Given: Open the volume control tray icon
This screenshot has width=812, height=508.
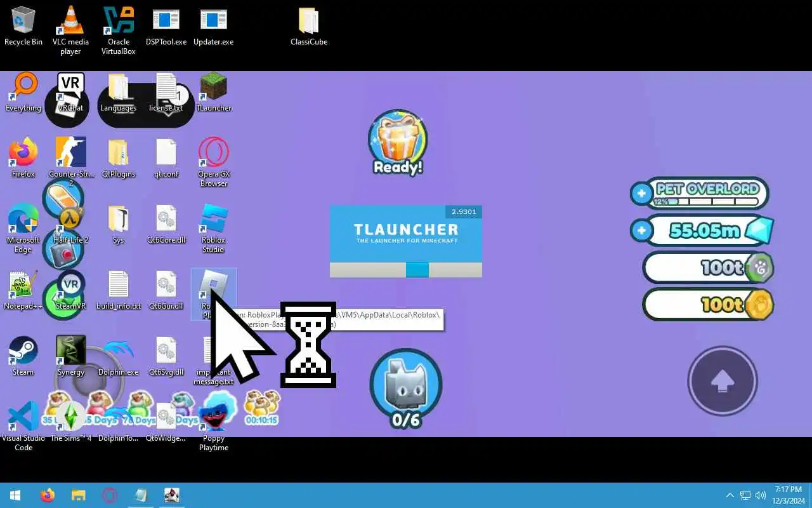Looking at the screenshot, I should point(761,495).
